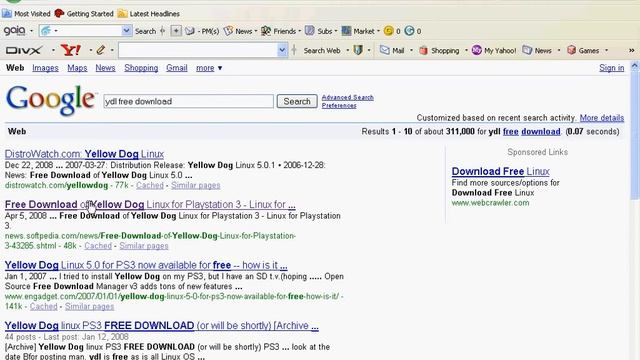Open the Most Visited bookmarks folder
Image resolution: width=640 pixels, height=360 pixels.
pos(26,14)
